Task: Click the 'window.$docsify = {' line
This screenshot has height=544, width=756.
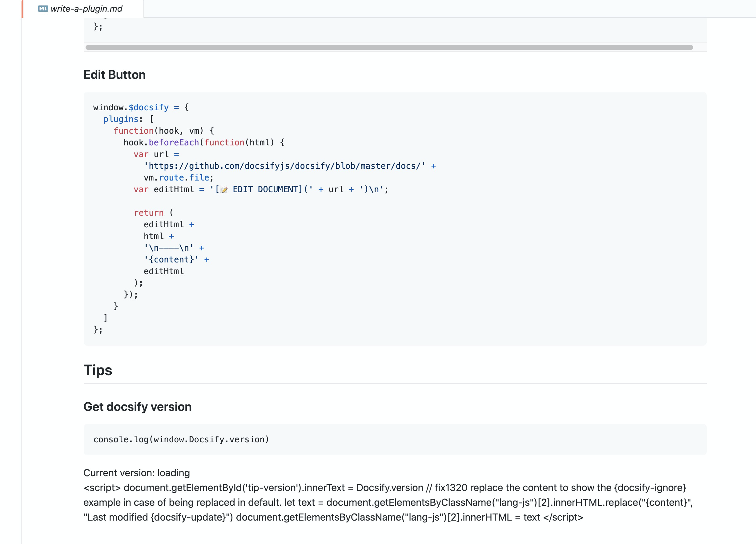Action: pos(141,108)
